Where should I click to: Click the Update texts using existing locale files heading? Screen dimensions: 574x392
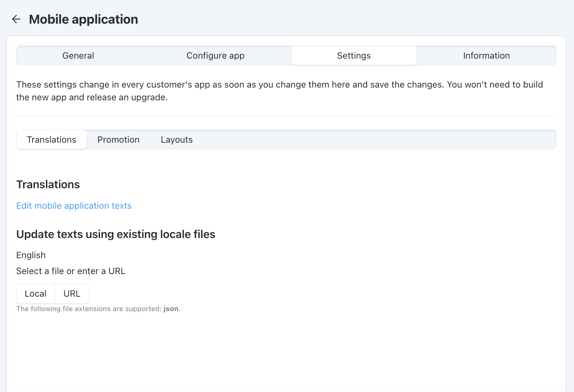coord(116,234)
